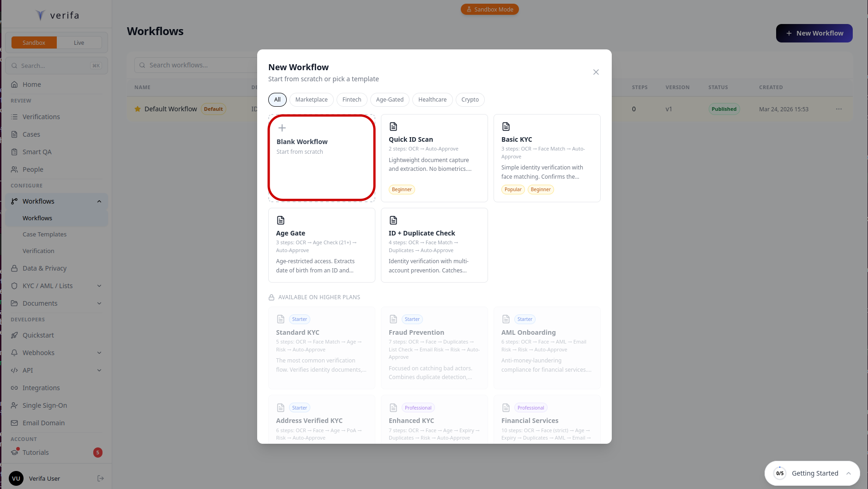Open the Smart QA section
Viewport: 868px width, 489px height.
(36, 151)
